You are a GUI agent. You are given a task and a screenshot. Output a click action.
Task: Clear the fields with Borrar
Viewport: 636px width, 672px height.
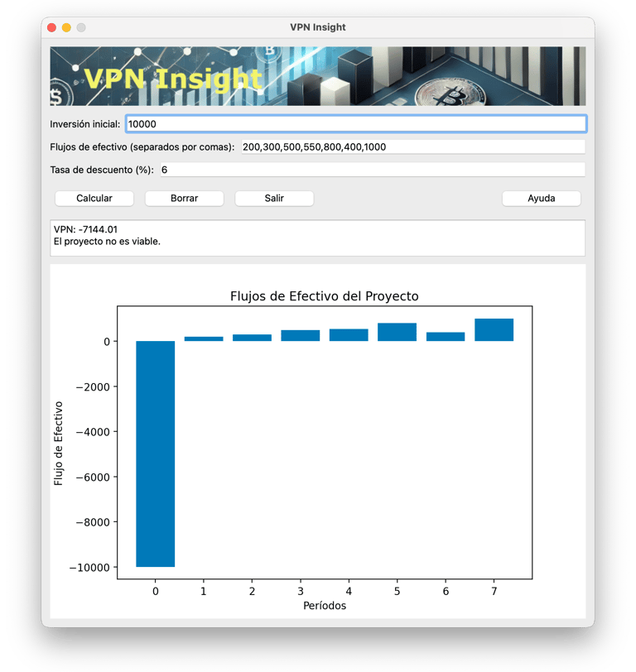point(185,199)
